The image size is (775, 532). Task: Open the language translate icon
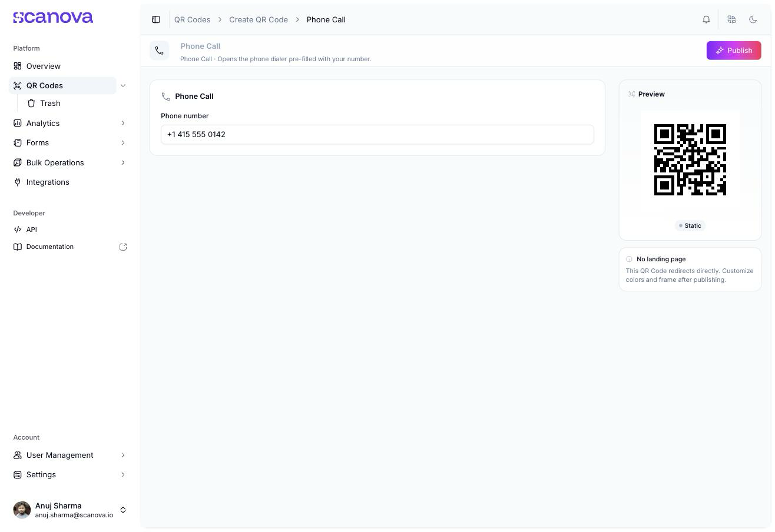coord(731,19)
